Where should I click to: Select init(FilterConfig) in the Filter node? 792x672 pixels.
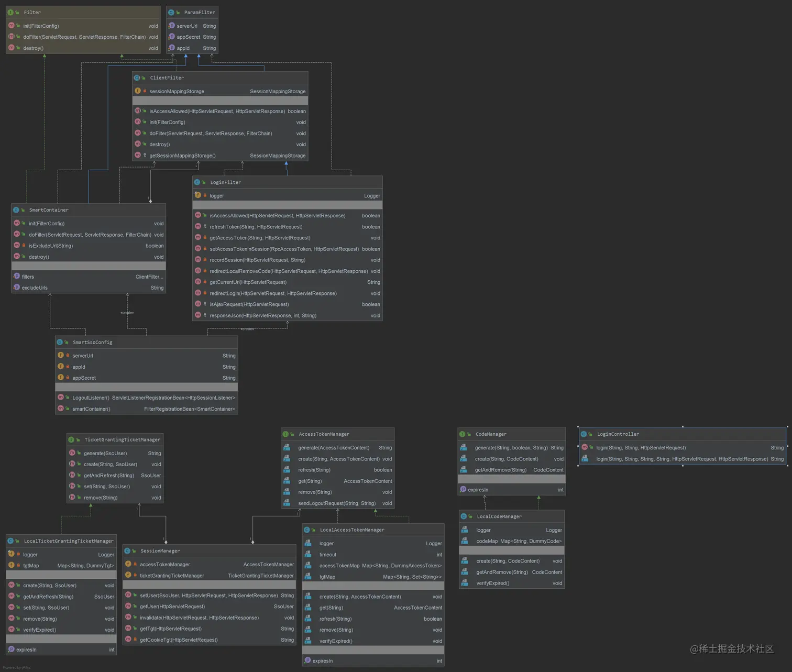click(83, 26)
